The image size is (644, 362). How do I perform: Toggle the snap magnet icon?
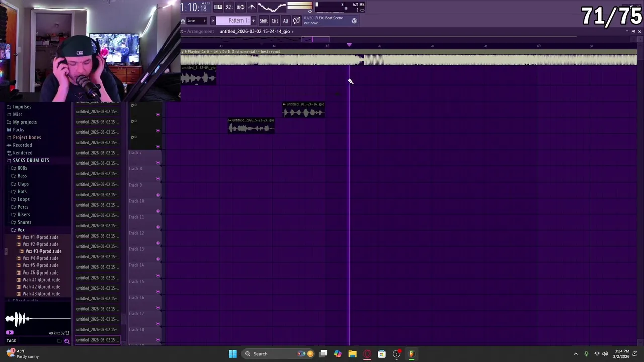click(183, 21)
